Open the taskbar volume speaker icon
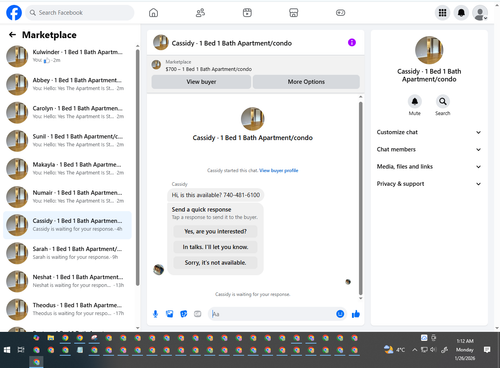The height and width of the screenshot is (368, 500). point(433,350)
